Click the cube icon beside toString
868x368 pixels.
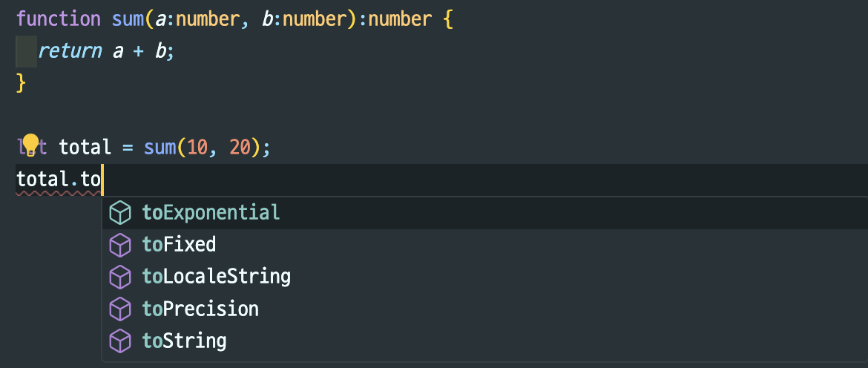tap(120, 341)
